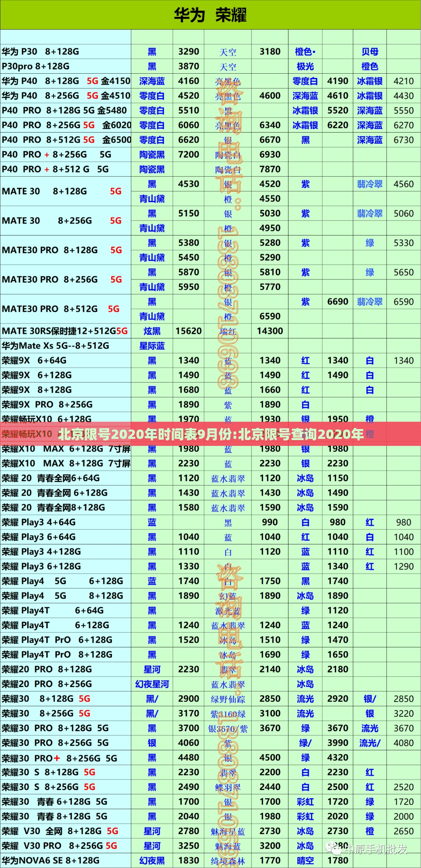This screenshot has width=421, height=868.
Task: Click the 幻夜黑 color cell
Action: [x=152, y=860]
